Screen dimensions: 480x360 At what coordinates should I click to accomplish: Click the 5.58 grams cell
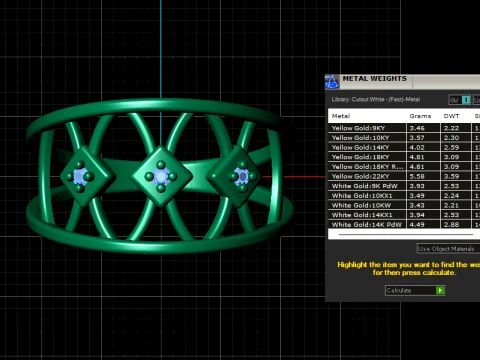423,176
